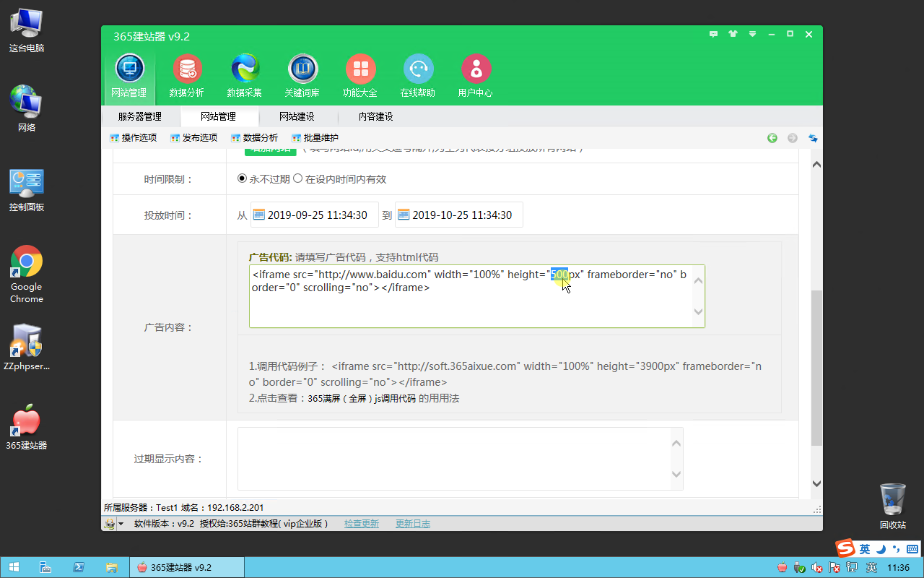The image size is (924, 578).
Task: Open 回收站 recycle bin icon
Action: point(893,506)
